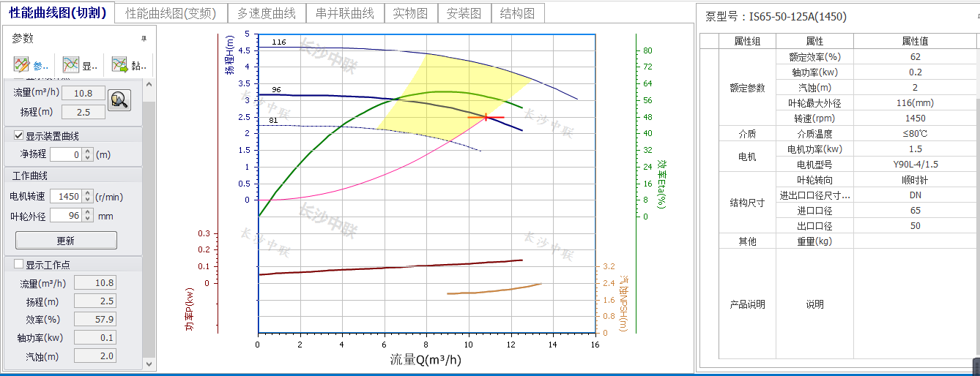Click the 效率(%) field showing 57.9
Viewport: 980px width, 376px height.
click(x=94, y=320)
